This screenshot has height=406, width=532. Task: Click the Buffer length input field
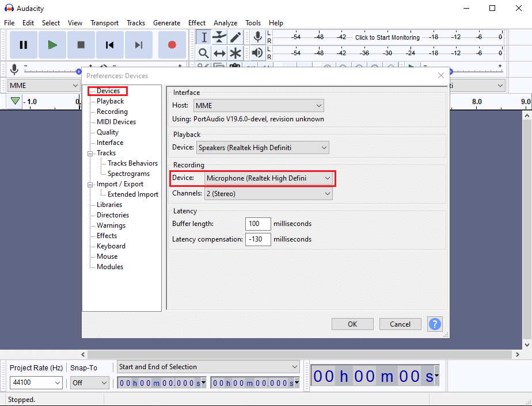(258, 223)
